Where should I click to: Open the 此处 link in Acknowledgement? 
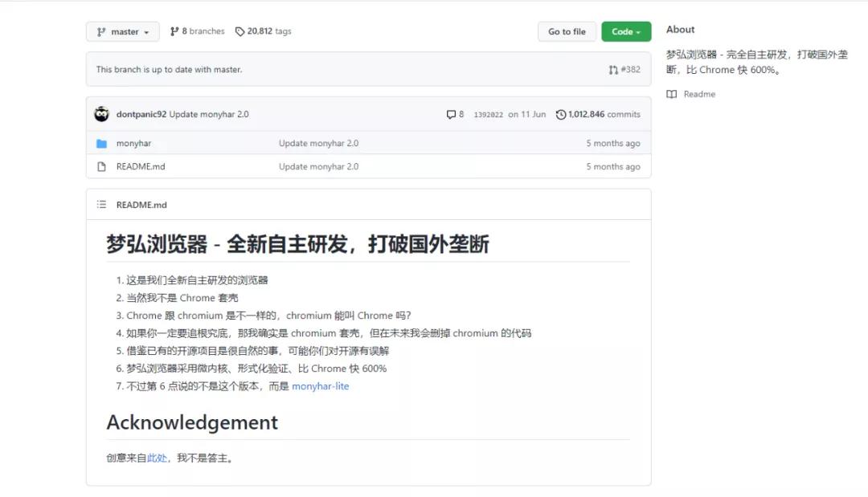point(157,457)
